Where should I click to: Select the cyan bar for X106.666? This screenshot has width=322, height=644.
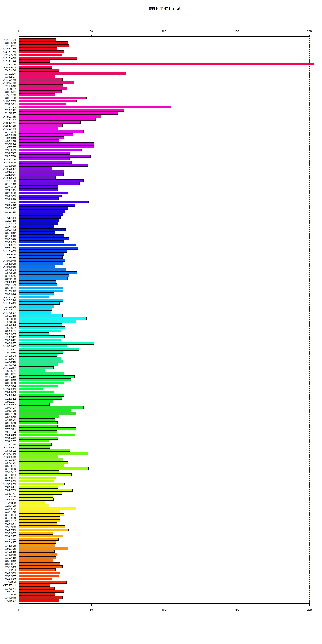pos(53,319)
